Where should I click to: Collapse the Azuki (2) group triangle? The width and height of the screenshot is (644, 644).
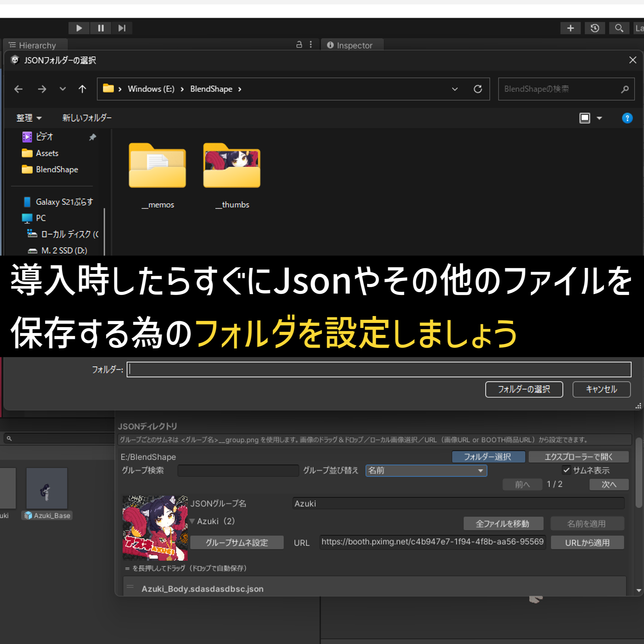(x=192, y=521)
